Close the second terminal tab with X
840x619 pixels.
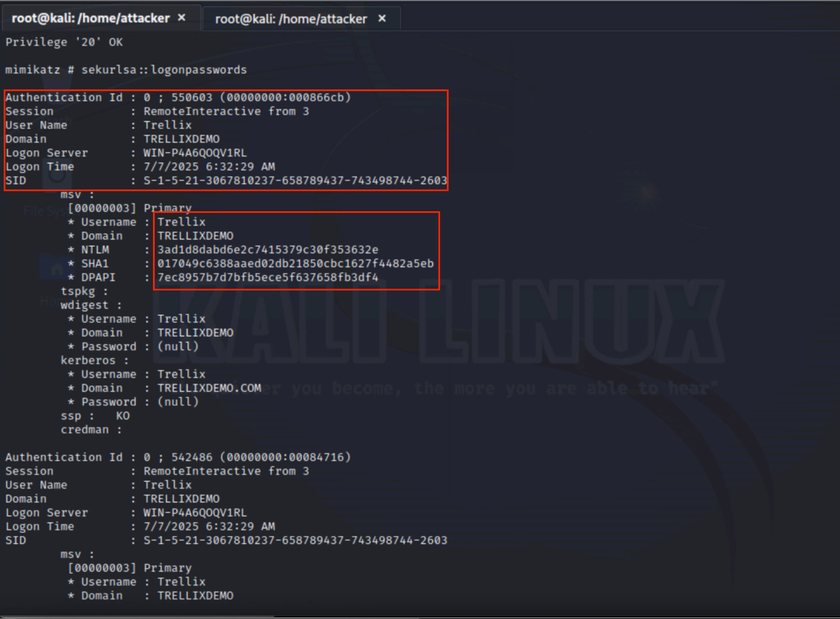382,18
